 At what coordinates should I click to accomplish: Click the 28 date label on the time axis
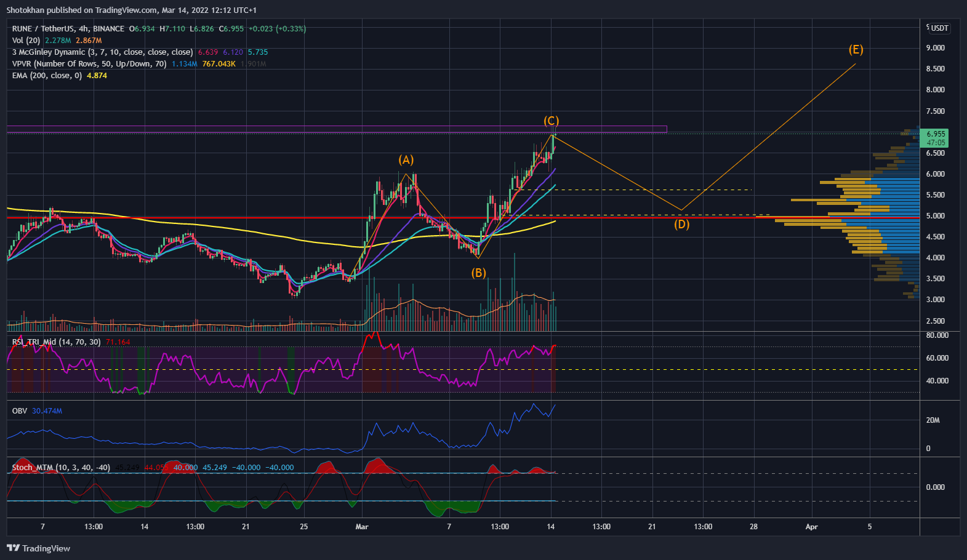click(753, 527)
